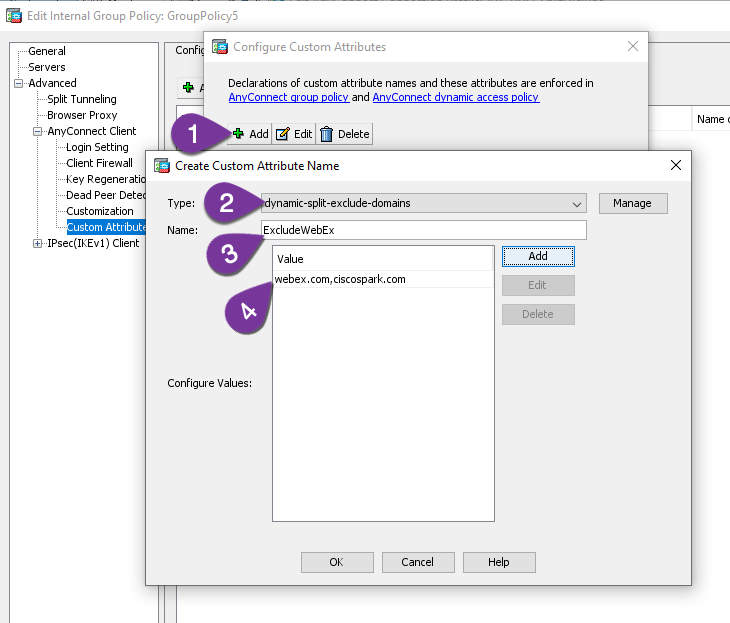
Task: Select Key Regeneration tree item
Action: pyautogui.click(x=106, y=179)
